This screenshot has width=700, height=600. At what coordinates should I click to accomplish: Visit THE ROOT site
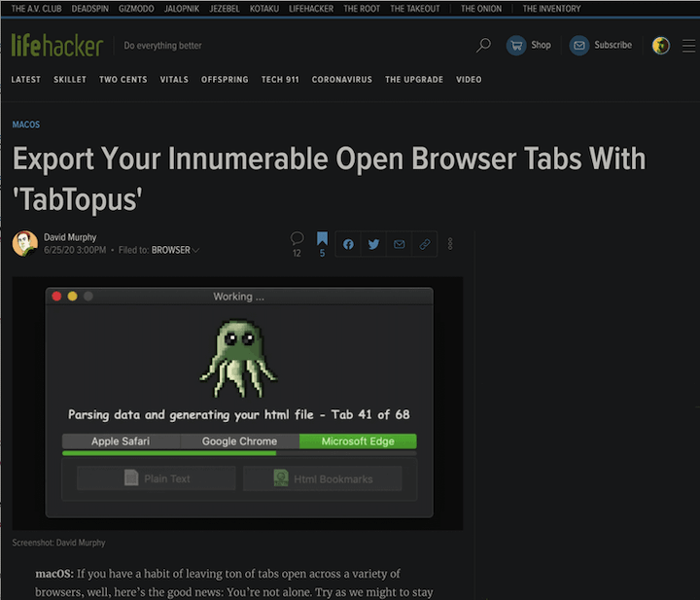[x=362, y=9]
